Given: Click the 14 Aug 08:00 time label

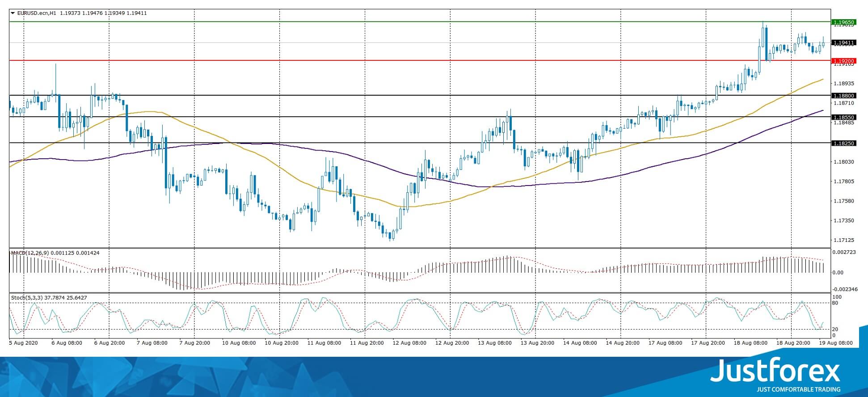Looking at the screenshot, I should click(x=580, y=343).
